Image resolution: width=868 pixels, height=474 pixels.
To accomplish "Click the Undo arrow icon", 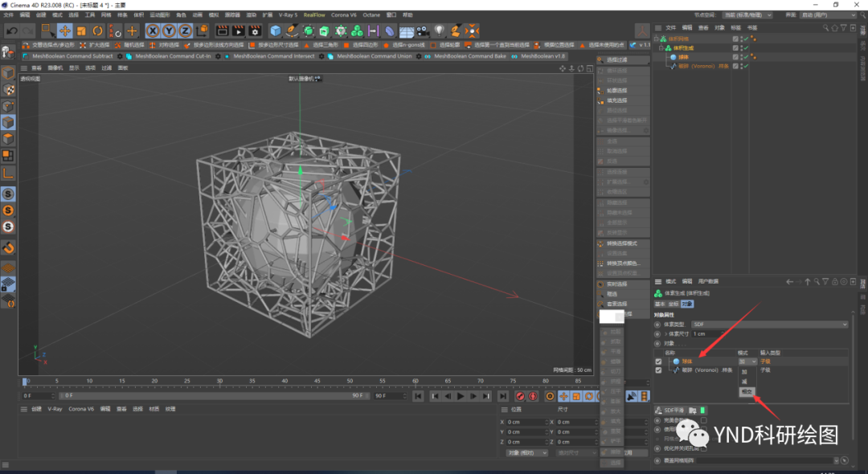I will [x=12, y=31].
